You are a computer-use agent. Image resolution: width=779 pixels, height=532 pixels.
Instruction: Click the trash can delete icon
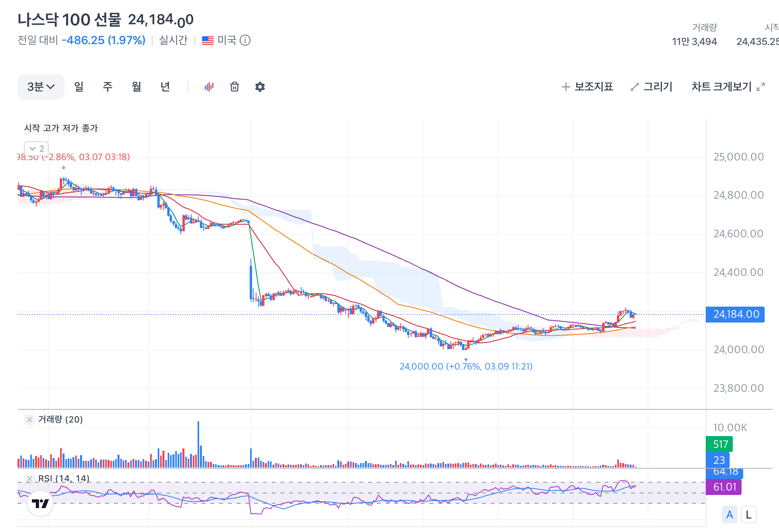[x=235, y=87]
